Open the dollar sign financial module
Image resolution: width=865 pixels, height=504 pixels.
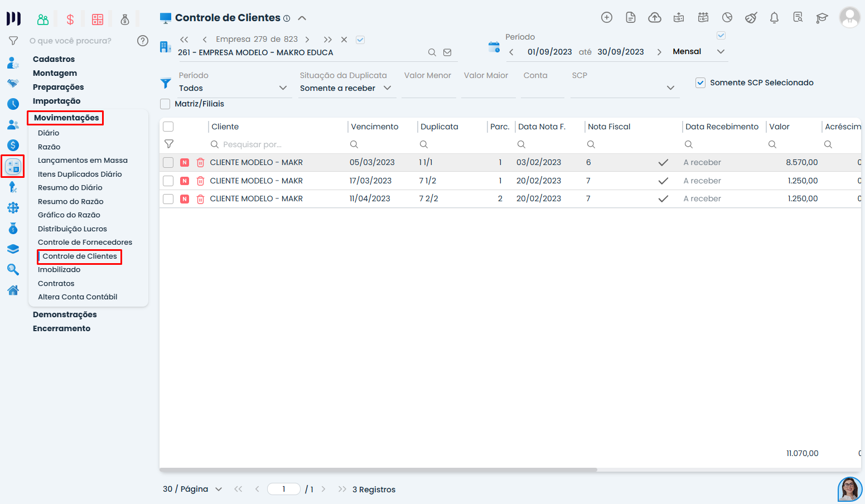pos(70,20)
